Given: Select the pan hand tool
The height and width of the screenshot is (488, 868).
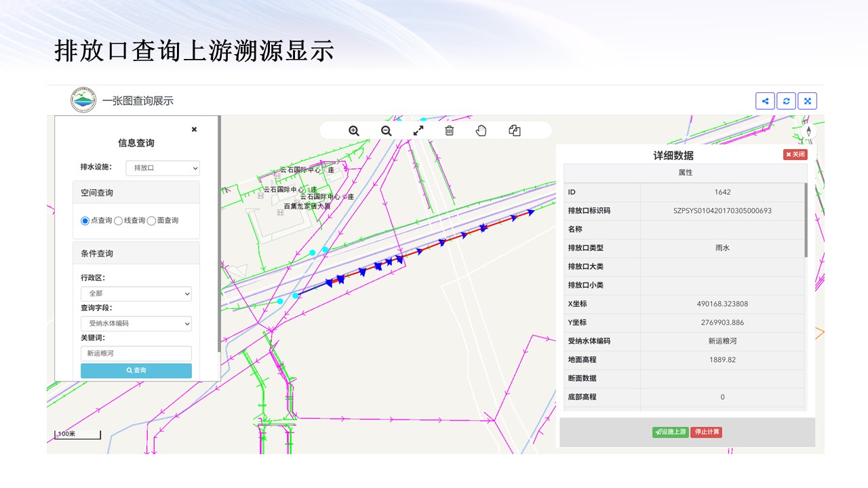Looking at the screenshot, I should [481, 131].
